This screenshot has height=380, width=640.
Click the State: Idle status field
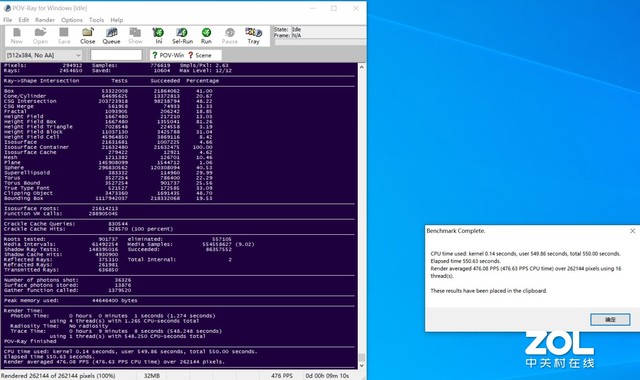288,29
